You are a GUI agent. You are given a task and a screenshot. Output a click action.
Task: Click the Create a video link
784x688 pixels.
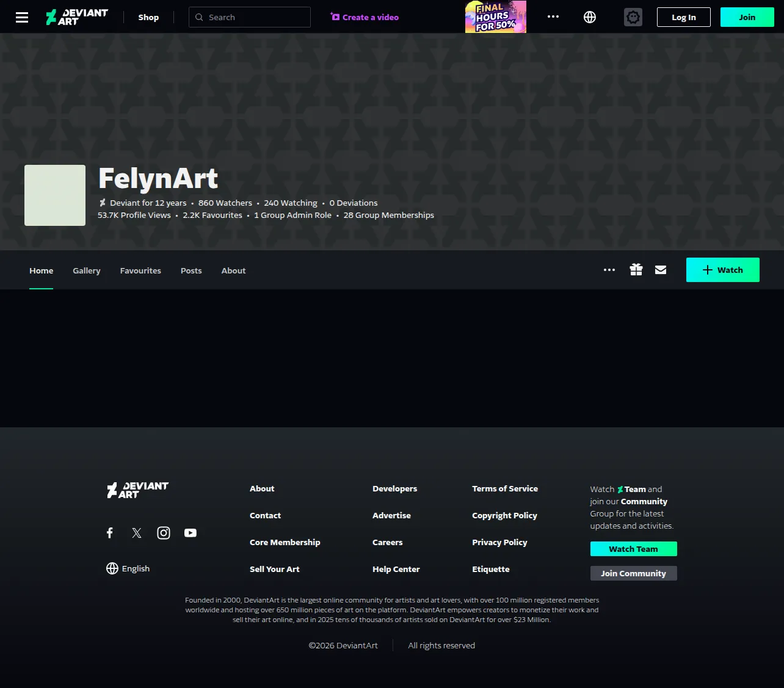(x=365, y=17)
